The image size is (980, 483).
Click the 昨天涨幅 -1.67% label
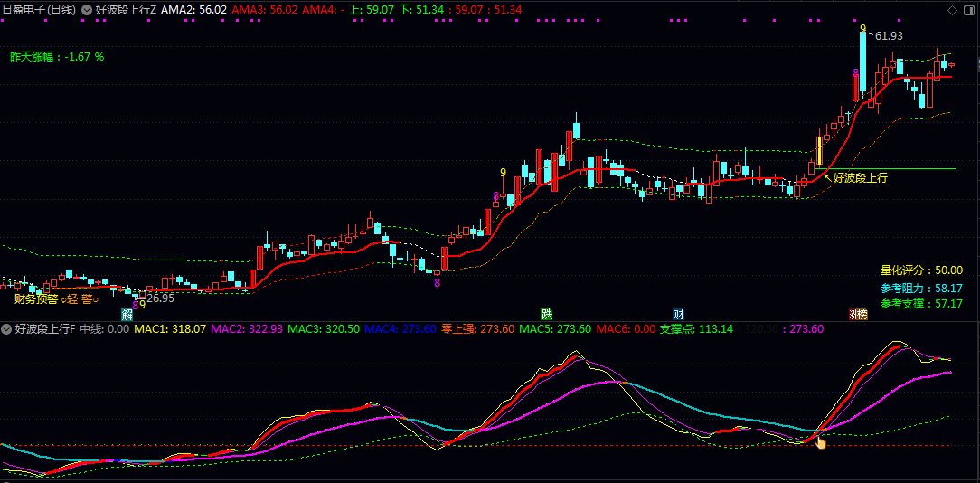[57, 57]
